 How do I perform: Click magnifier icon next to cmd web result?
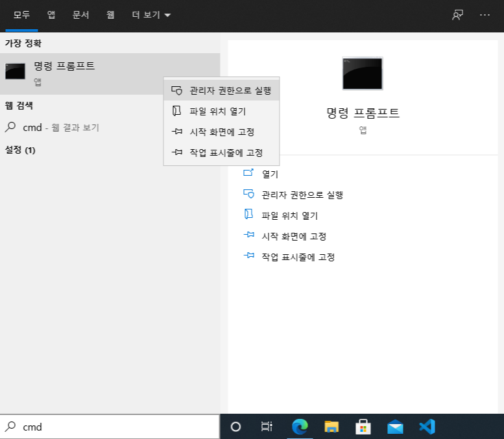[10, 127]
